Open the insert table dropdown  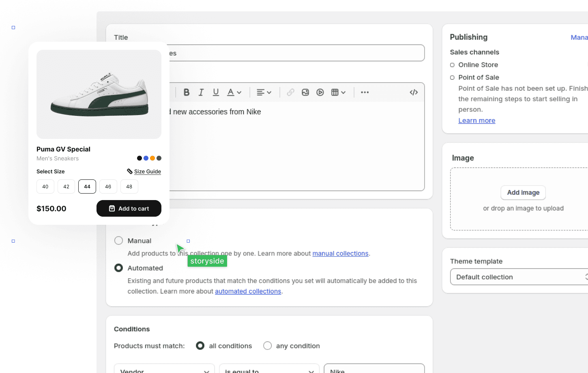[338, 92]
